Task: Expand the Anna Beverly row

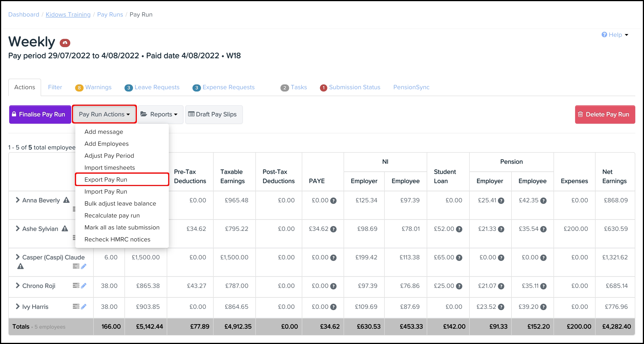Action: click(x=17, y=200)
